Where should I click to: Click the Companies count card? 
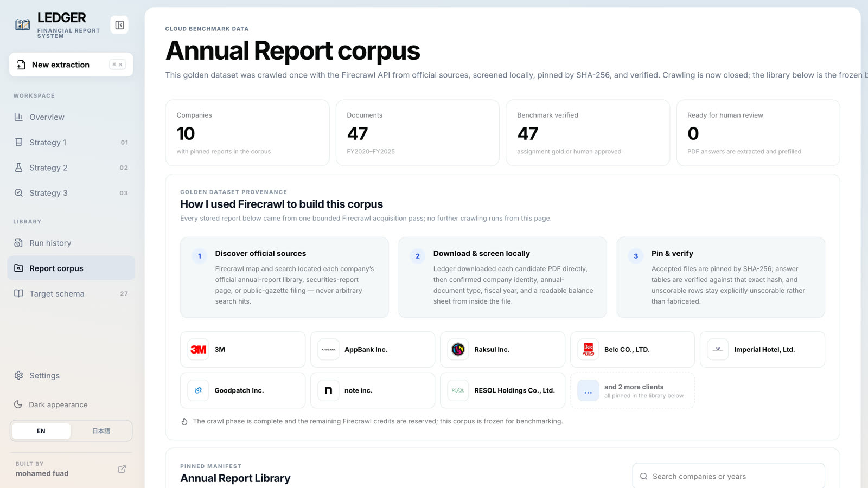(247, 133)
